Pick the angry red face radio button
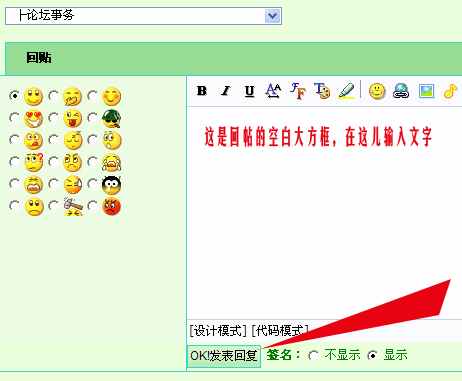The width and height of the screenshot is (462, 381). click(x=92, y=205)
